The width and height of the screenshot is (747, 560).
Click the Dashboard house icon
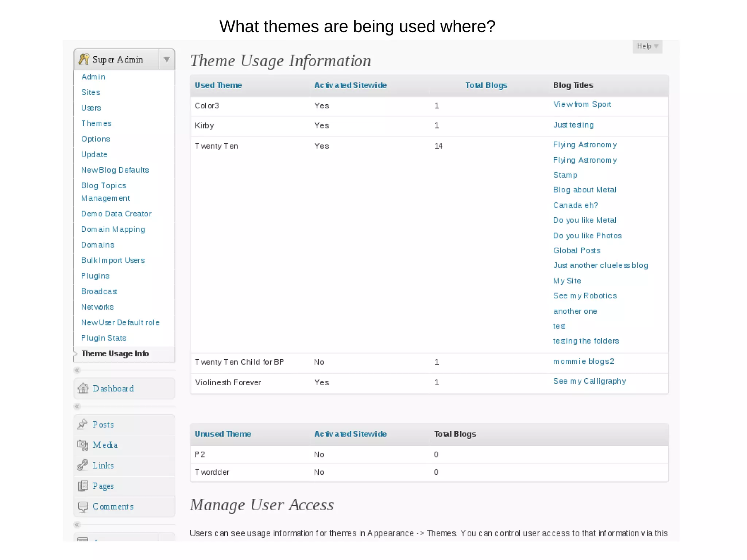click(x=83, y=389)
